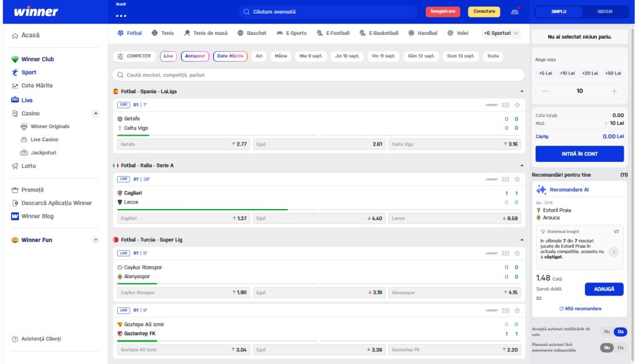Collapse the Fotbal - Turcia - Super Lig section

coord(521,240)
